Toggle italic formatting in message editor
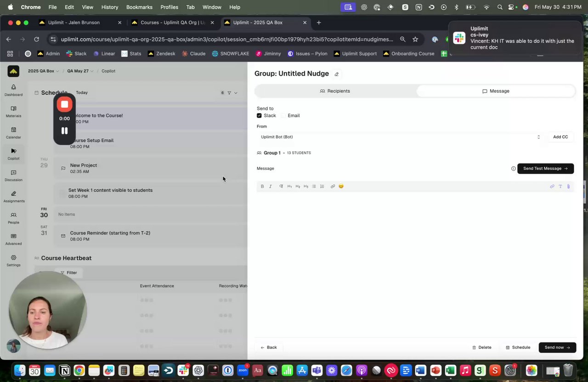This screenshot has width=588, height=382. pyautogui.click(x=270, y=186)
